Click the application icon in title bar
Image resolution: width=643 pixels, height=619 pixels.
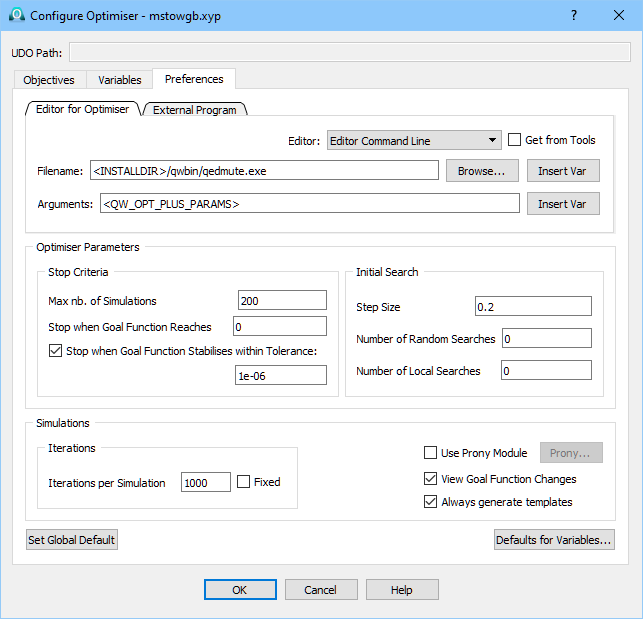[16, 16]
